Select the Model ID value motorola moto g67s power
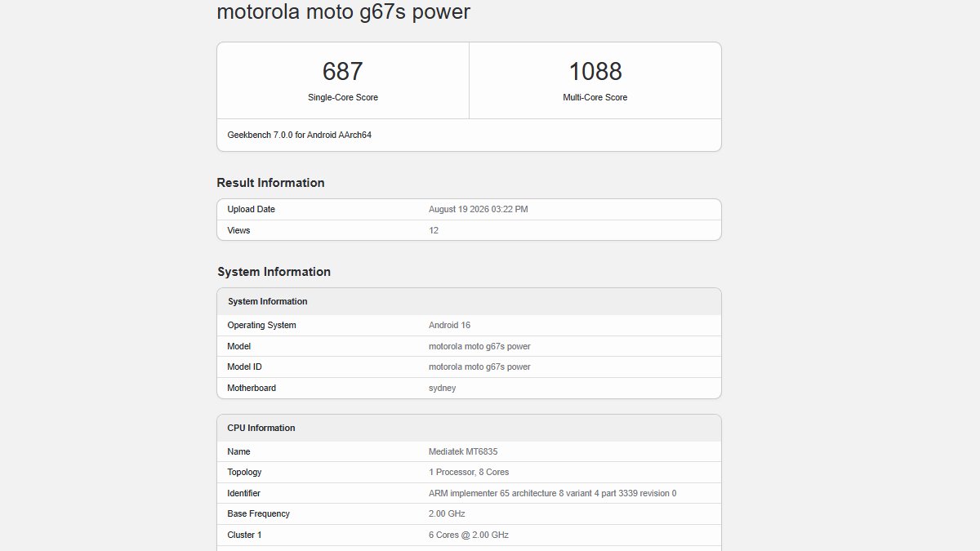The width and height of the screenshot is (980, 551). [x=479, y=367]
